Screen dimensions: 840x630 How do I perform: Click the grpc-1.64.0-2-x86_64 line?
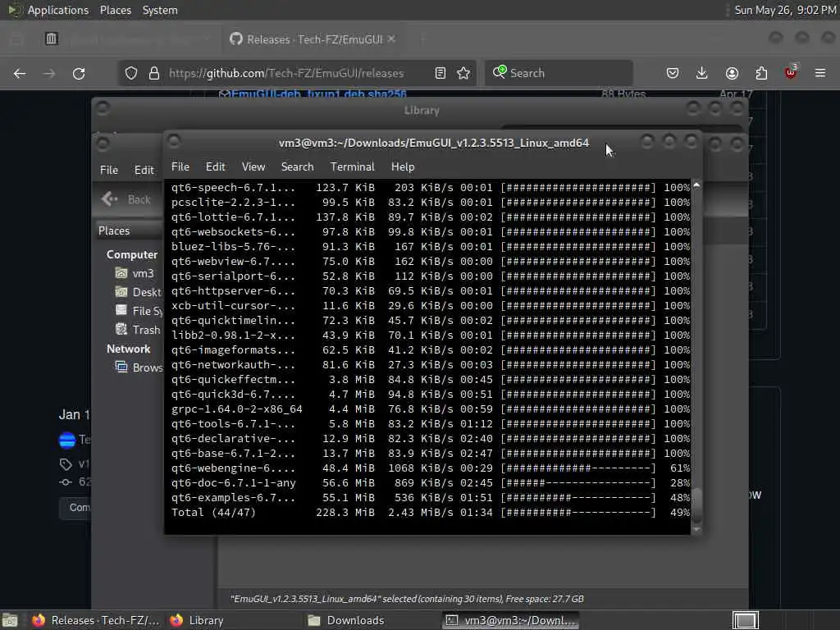(431, 409)
